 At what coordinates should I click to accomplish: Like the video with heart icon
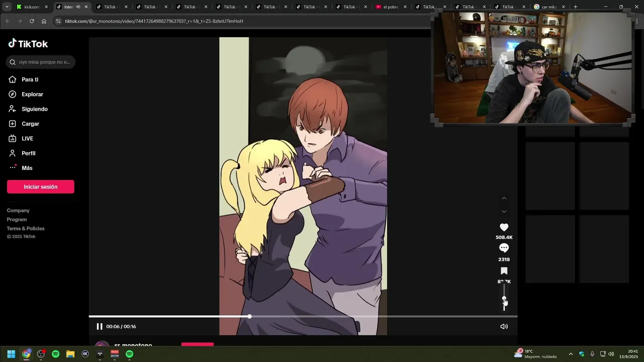(x=504, y=227)
